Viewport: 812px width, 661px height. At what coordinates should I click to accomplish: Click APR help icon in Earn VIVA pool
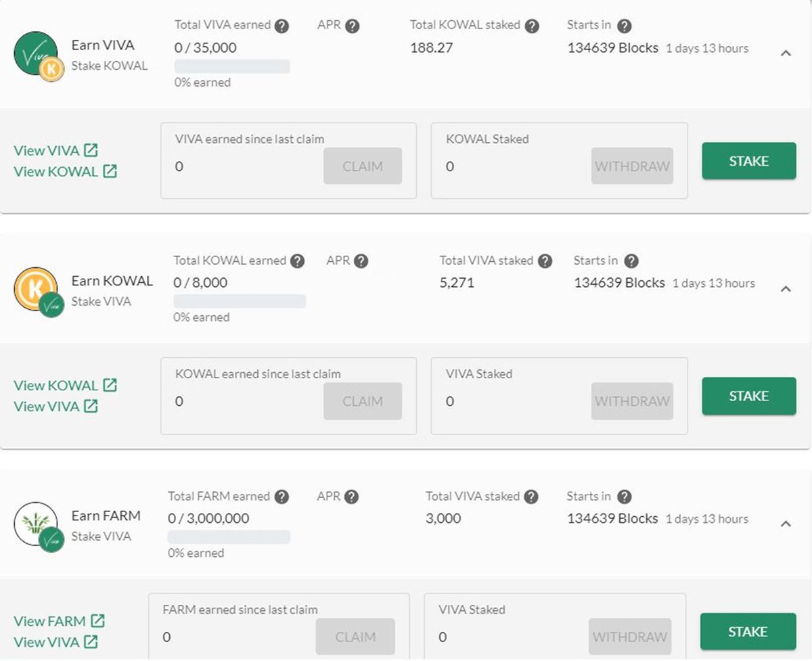[352, 26]
